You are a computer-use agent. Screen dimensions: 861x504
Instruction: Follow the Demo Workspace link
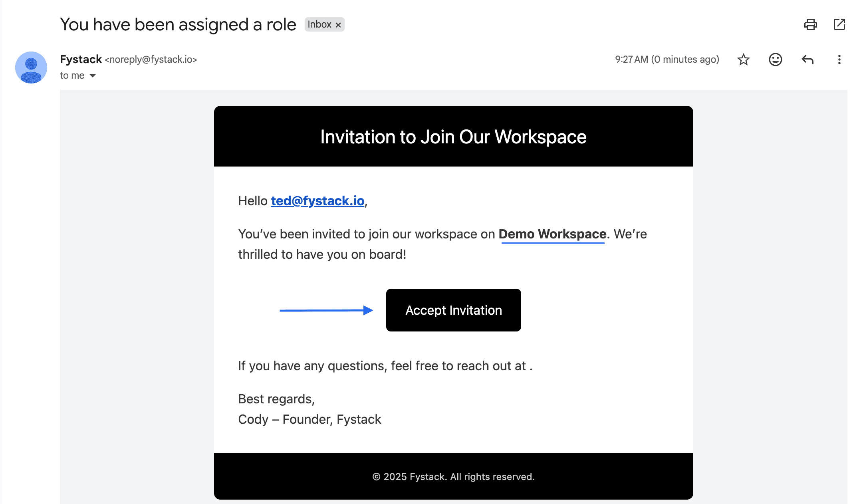tap(552, 234)
